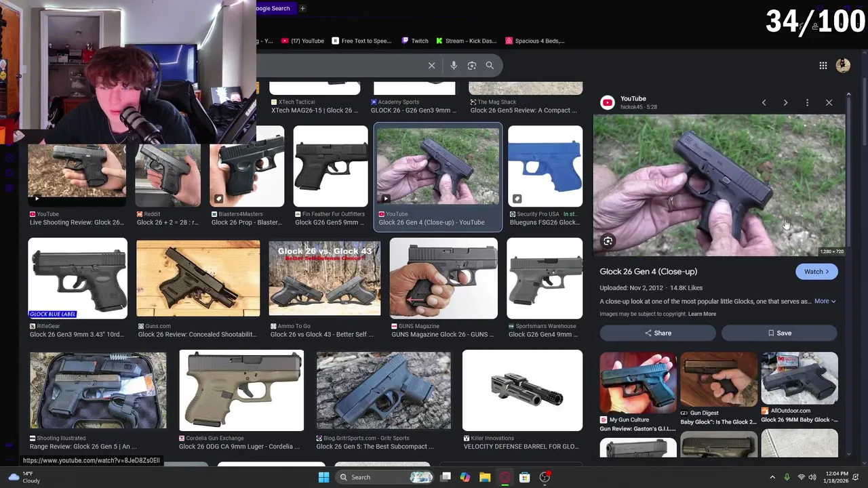868x488 pixels.
Task: Open the Killer Innovations Velocity barrel thumbnail
Action: pos(522,390)
